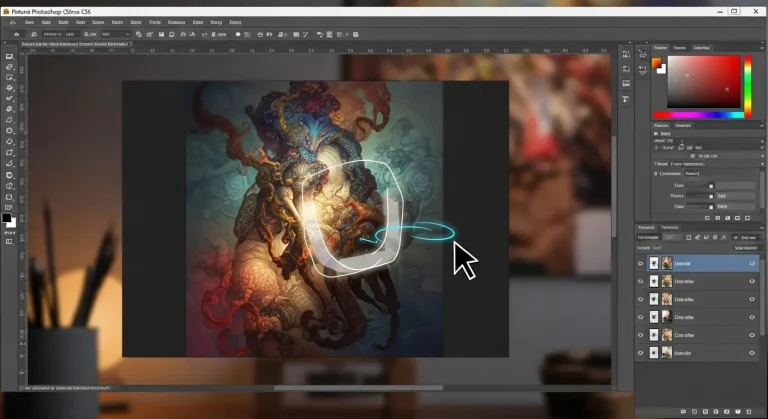Switch to the third tab of the color panel
Viewport: 768px width, 419px height.
(x=701, y=48)
